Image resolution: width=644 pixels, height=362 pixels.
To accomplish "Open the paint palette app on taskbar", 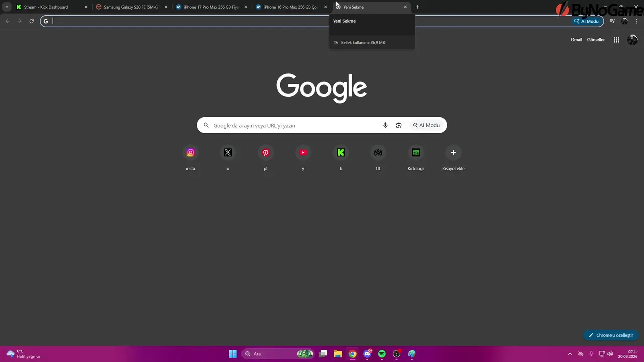I will 412,354.
